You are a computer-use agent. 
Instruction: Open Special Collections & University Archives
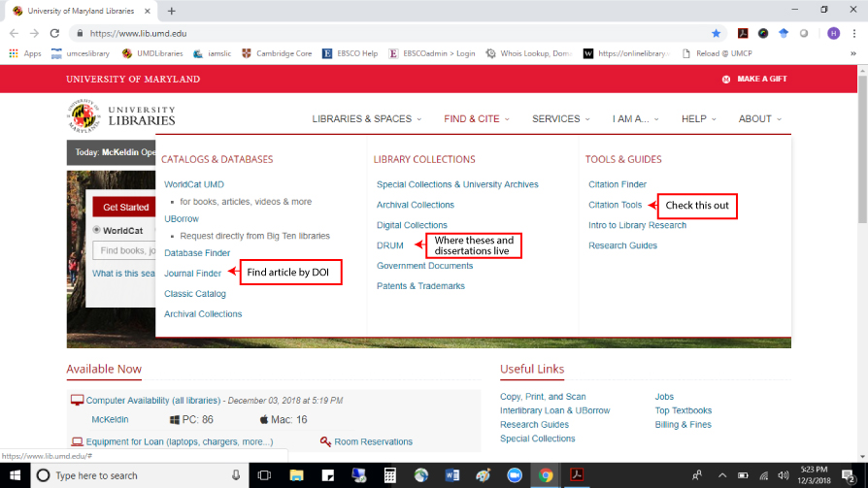pos(457,184)
